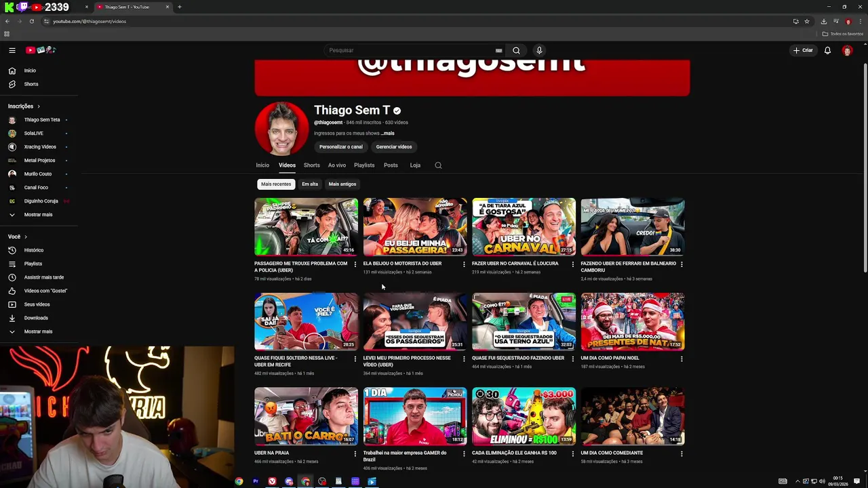Open a new browser tab
The height and width of the screenshot is (488, 868).
pyautogui.click(x=180, y=7)
